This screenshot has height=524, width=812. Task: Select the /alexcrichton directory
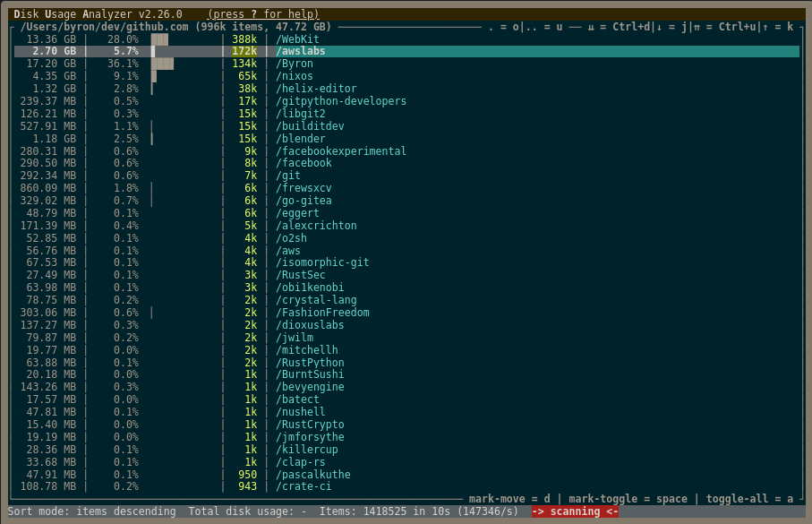(x=406, y=226)
